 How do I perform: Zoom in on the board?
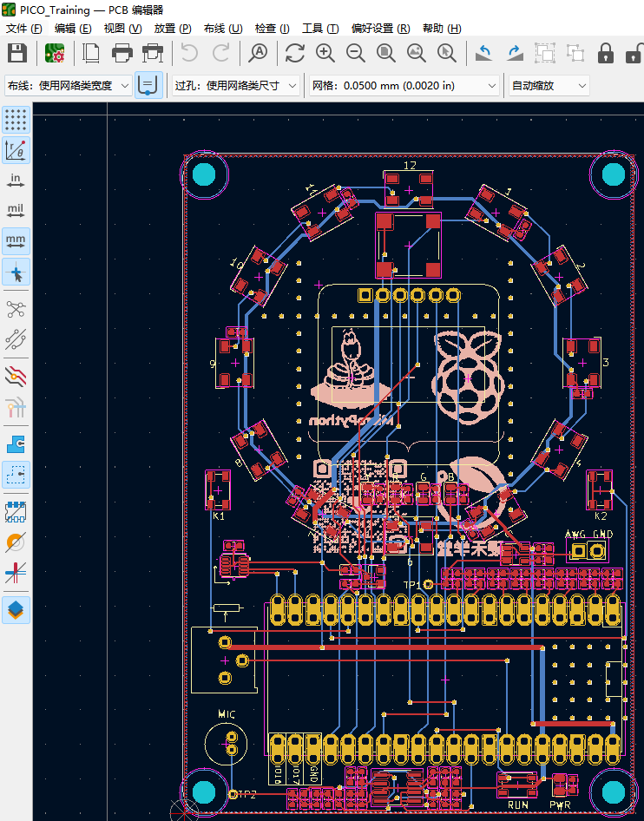[325, 53]
